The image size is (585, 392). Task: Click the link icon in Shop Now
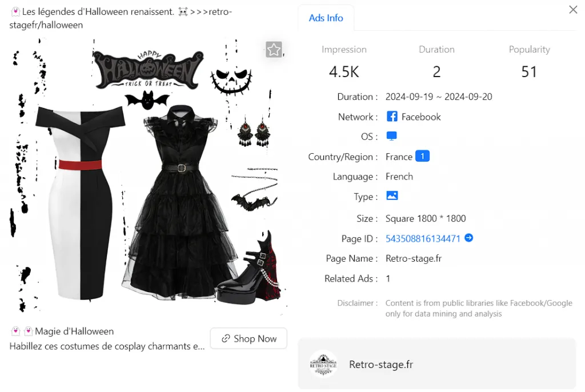(x=225, y=339)
